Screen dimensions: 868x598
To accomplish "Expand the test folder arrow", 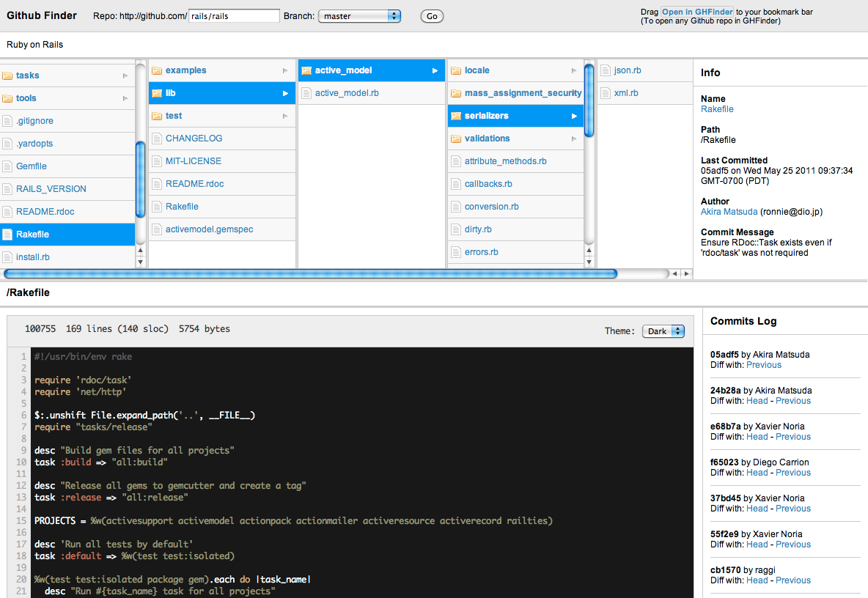I will [285, 117].
